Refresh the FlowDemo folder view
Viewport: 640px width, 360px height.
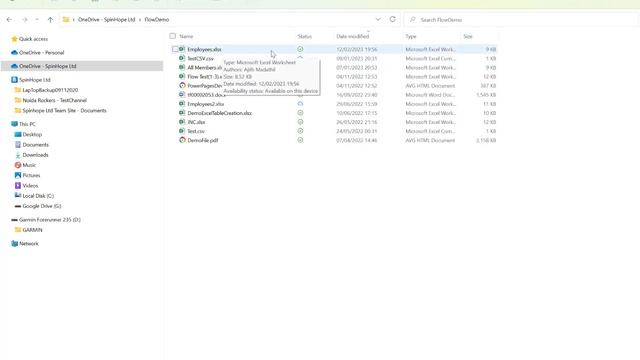pos(393,19)
